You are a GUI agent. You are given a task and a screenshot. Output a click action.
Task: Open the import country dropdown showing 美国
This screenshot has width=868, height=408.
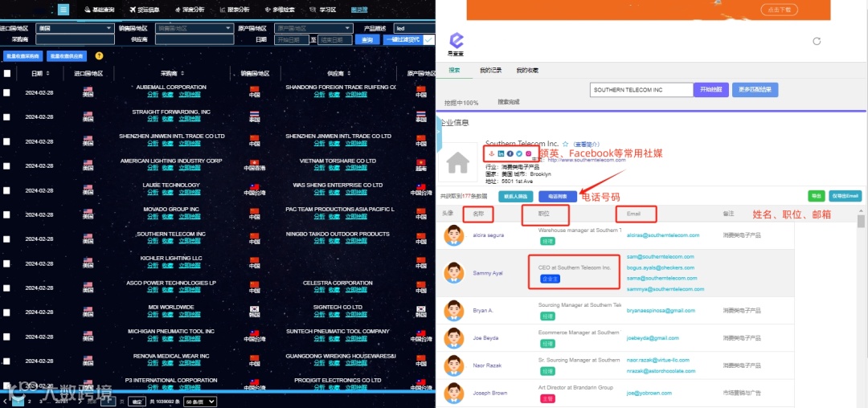(x=75, y=28)
